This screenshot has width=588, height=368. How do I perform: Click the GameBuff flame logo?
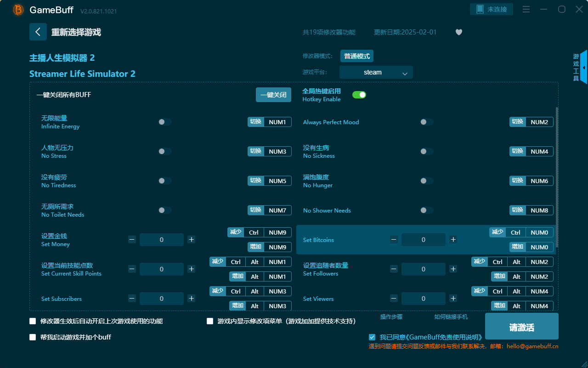(x=17, y=10)
